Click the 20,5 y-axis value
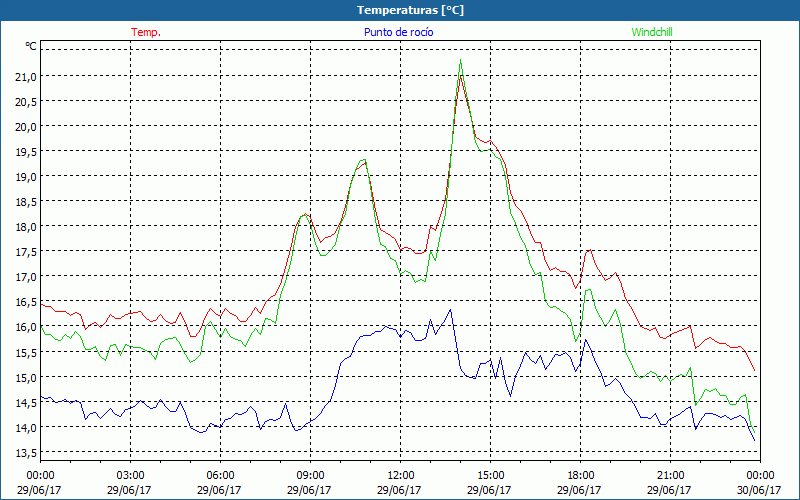The image size is (800, 500). point(26,102)
